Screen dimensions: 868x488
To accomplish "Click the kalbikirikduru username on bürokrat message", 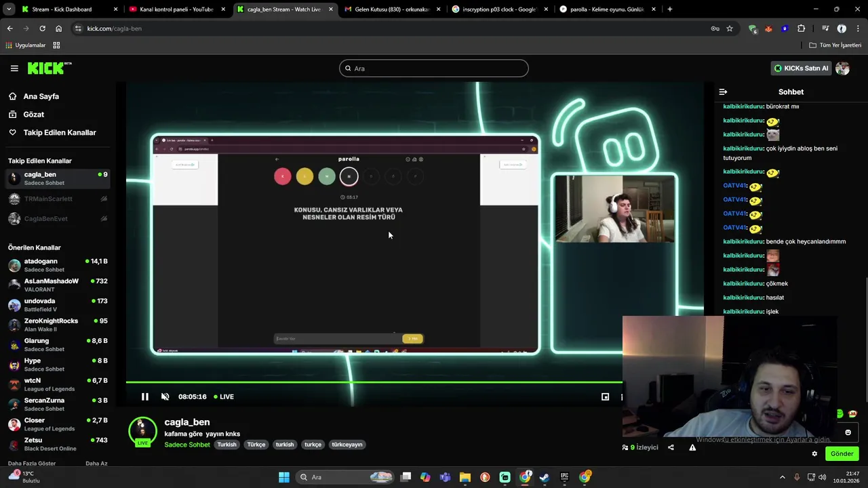I will (744, 106).
